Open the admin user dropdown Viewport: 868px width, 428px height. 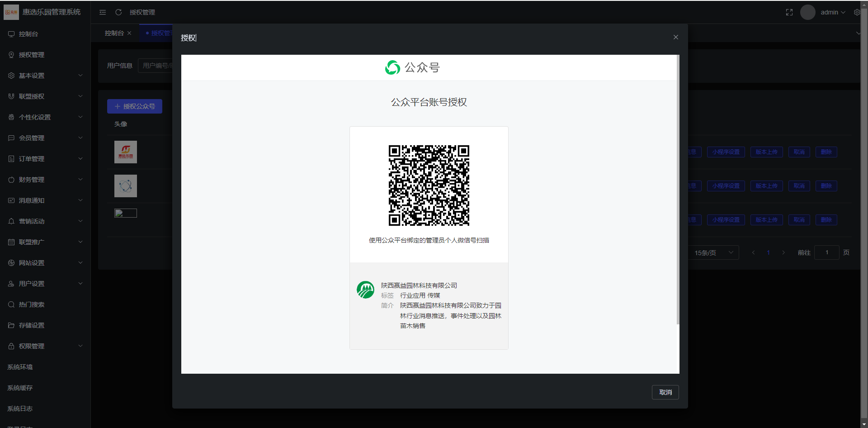tap(833, 12)
